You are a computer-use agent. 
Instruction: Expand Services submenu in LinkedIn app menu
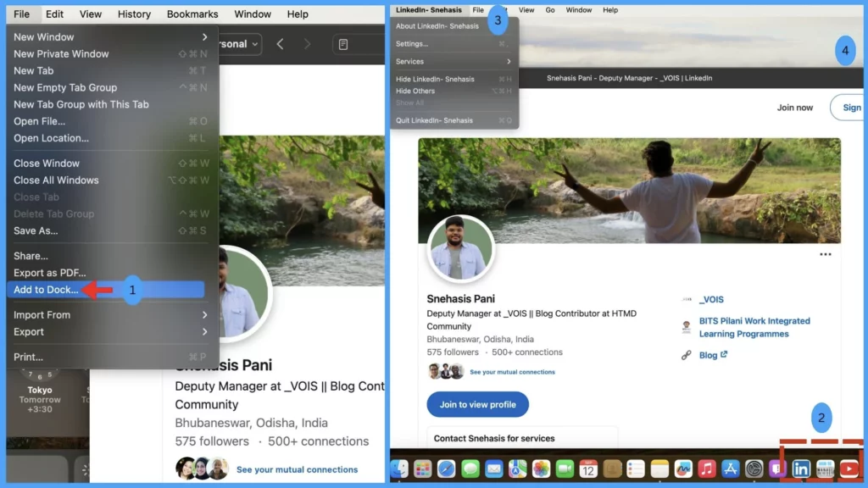(x=453, y=61)
